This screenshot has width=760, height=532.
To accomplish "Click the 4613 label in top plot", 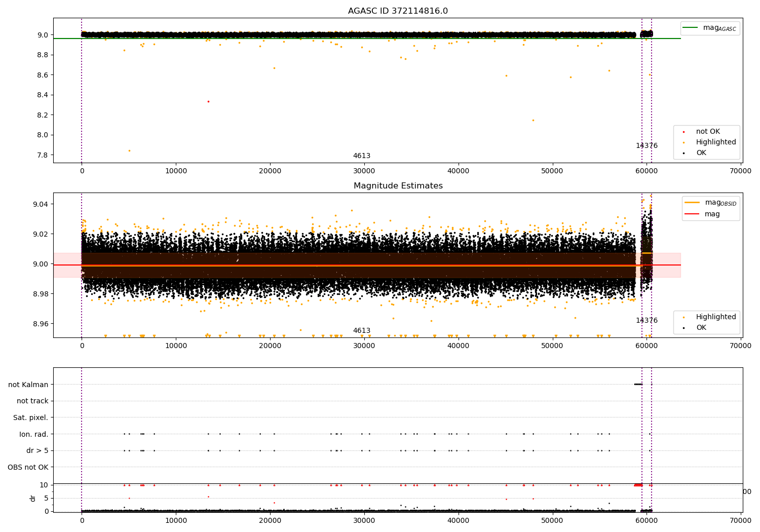I will coord(362,156).
